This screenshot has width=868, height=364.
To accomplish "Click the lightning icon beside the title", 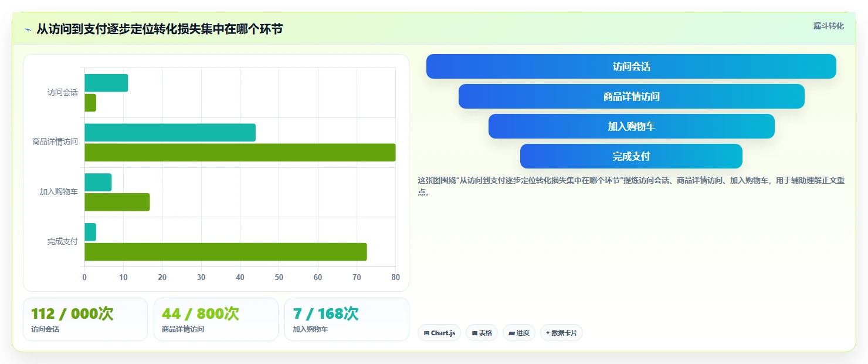I will point(28,29).
